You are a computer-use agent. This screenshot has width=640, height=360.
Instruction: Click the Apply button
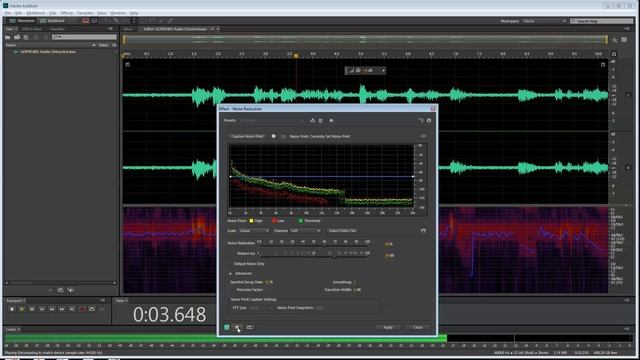pos(388,327)
